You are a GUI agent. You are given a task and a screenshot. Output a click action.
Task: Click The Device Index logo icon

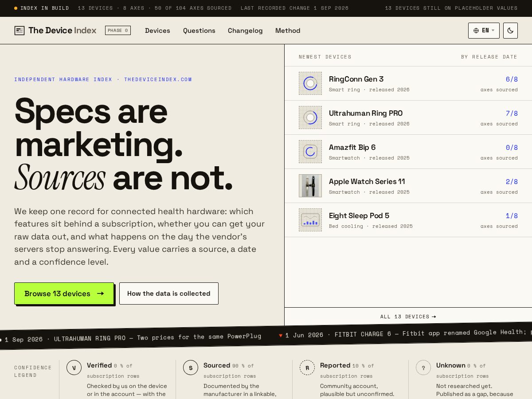pos(20,31)
